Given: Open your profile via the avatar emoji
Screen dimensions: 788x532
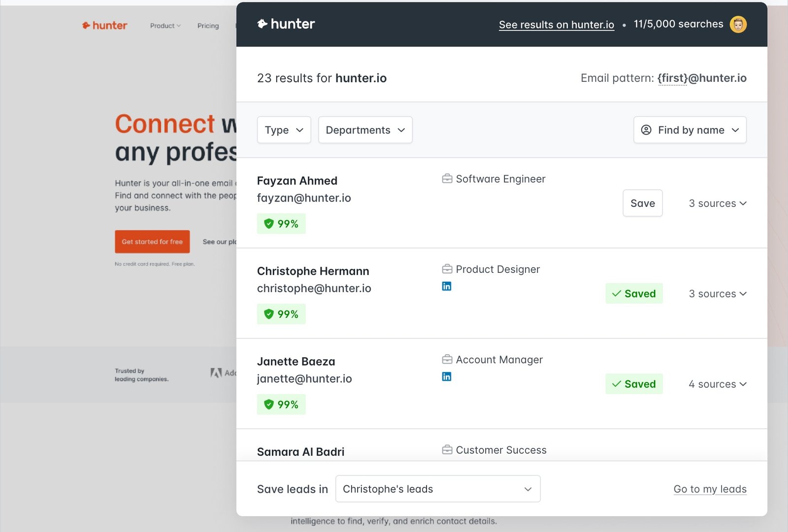Looking at the screenshot, I should click(738, 24).
